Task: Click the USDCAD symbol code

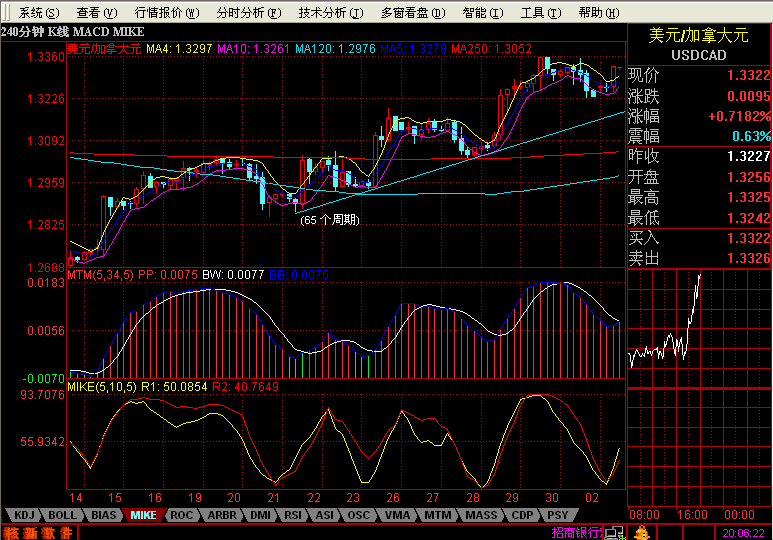Action: coord(699,55)
